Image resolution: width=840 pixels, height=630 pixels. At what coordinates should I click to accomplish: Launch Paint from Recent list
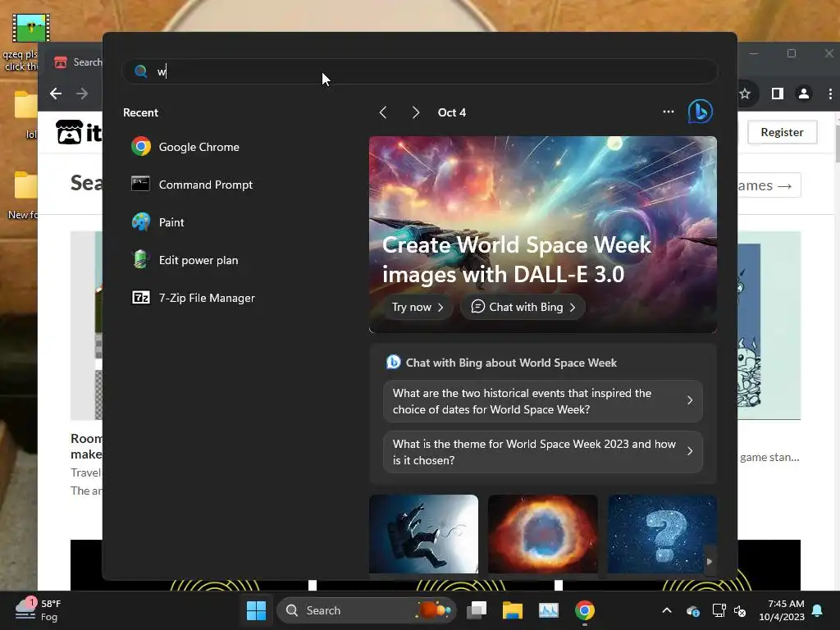pos(157,222)
